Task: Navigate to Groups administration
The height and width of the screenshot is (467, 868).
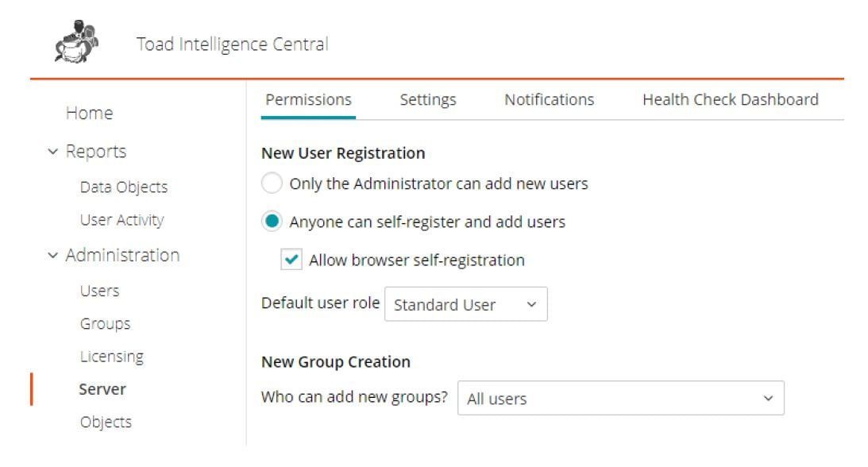Action: [105, 324]
